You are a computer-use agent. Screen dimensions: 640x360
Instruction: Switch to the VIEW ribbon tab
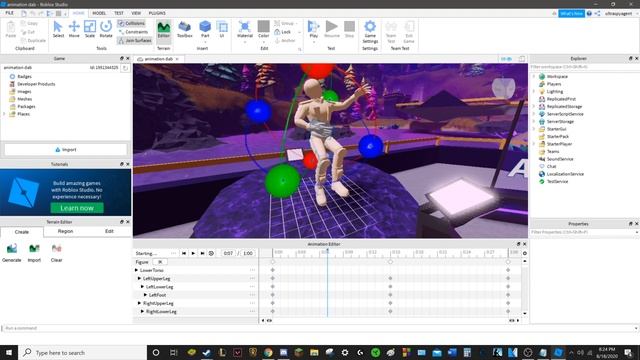(x=136, y=13)
